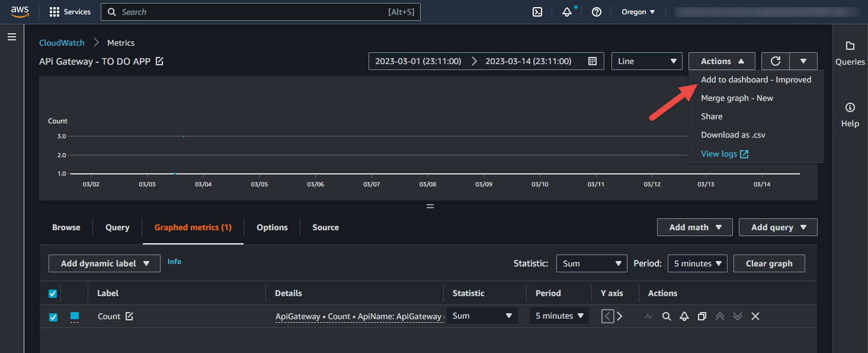Click the Metrics breadcrumb
The image size is (868, 353).
click(x=121, y=43)
